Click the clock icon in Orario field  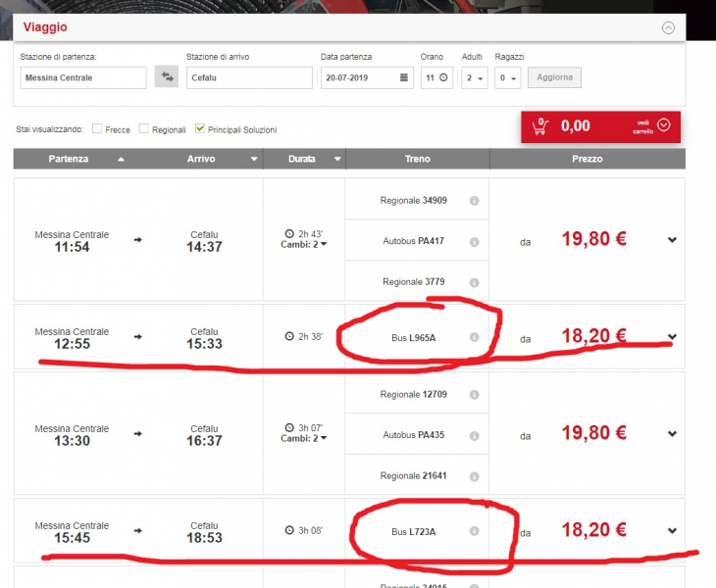tap(443, 77)
